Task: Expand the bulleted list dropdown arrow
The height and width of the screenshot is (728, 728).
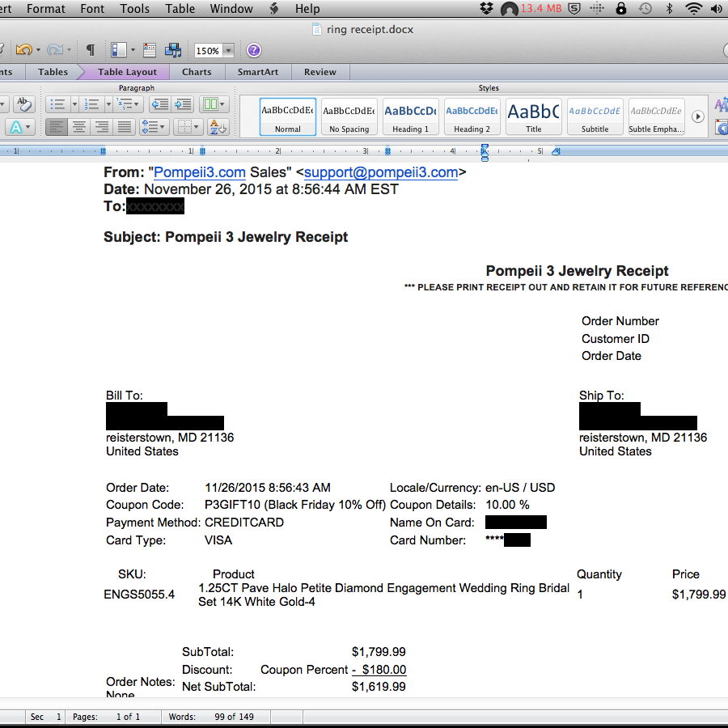Action: click(74, 104)
